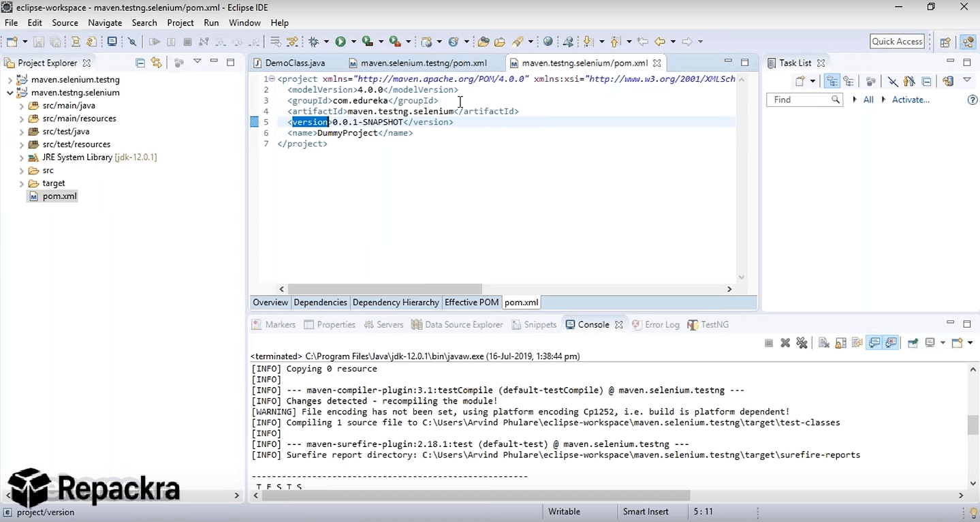Toggle Focus on Workweek in Task List
Screen dimensions: 980x522
tap(870, 81)
